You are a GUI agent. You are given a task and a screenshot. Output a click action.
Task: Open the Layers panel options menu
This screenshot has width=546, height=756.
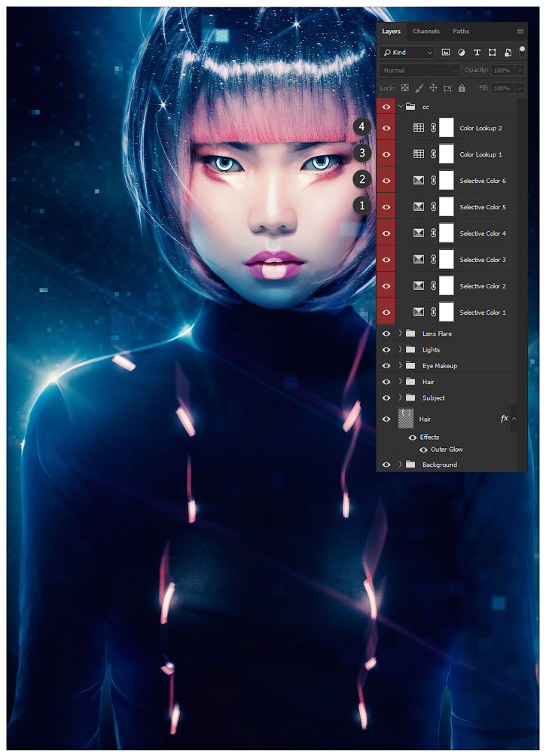[x=520, y=32]
